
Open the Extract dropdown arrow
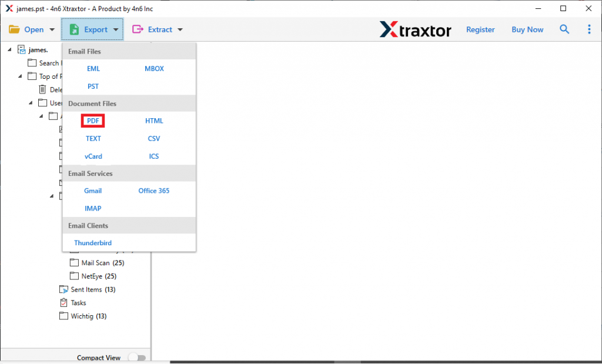[x=180, y=29]
